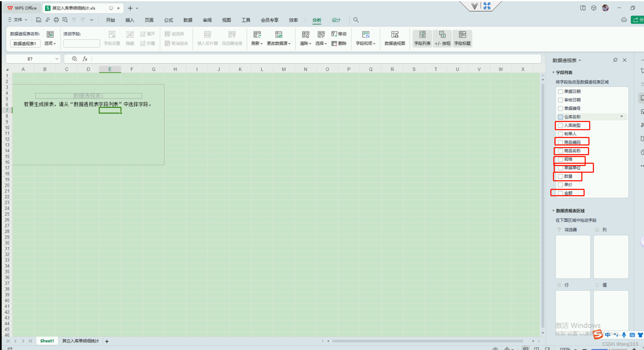Check the 数量 field checkbox
This screenshot has height=350, width=644.
[x=560, y=176]
